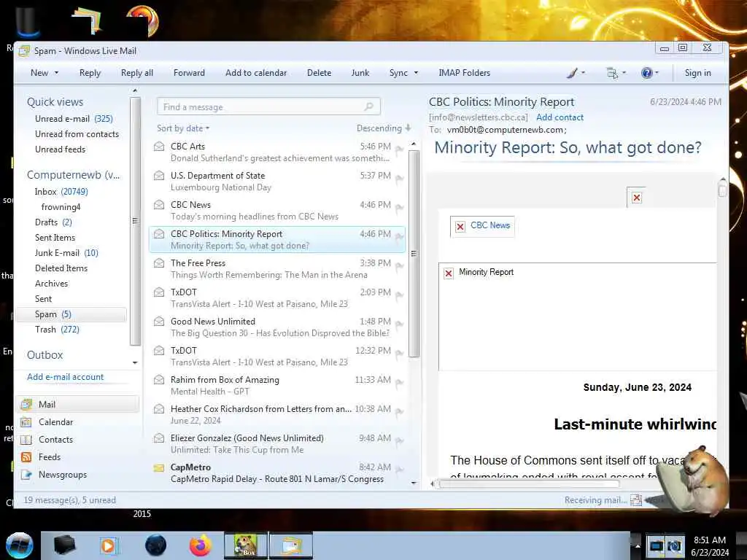The width and height of the screenshot is (747, 560).
Task: Click envelope icon of CBC Arts email
Action: [x=159, y=146]
